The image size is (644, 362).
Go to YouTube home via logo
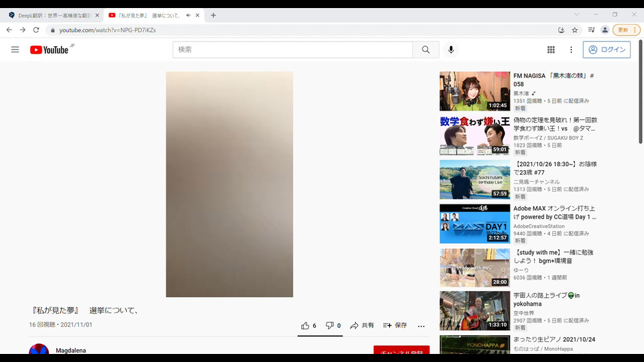pyautogui.click(x=49, y=50)
